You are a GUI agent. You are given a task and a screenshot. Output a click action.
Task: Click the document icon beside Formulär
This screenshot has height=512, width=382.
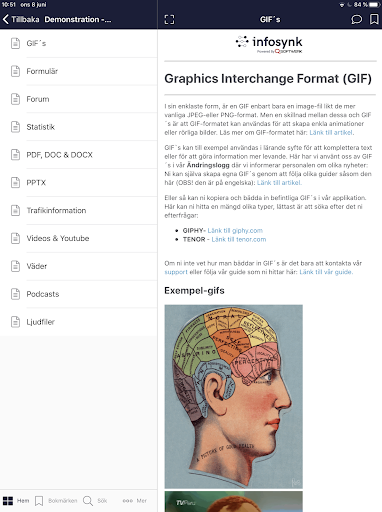pos(15,71)
